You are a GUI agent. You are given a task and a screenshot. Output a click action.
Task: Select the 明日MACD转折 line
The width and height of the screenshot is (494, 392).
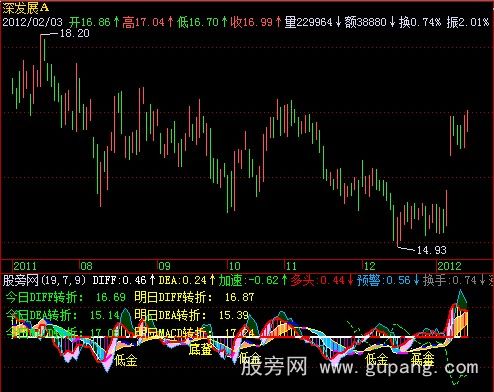[194, 333]
